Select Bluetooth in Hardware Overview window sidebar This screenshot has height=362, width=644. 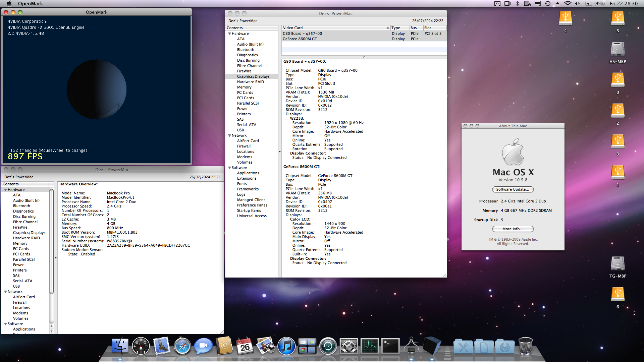point(21,206)
